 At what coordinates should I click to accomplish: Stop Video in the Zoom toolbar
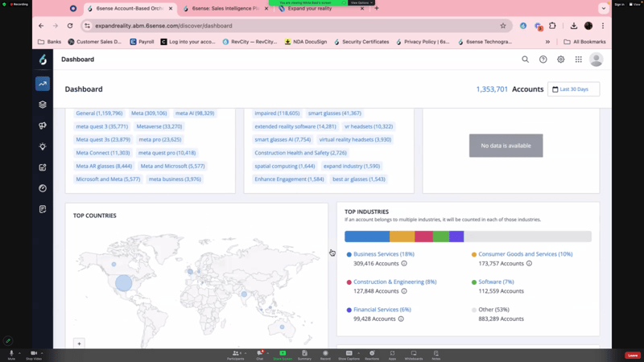click(x=34, y=355)
